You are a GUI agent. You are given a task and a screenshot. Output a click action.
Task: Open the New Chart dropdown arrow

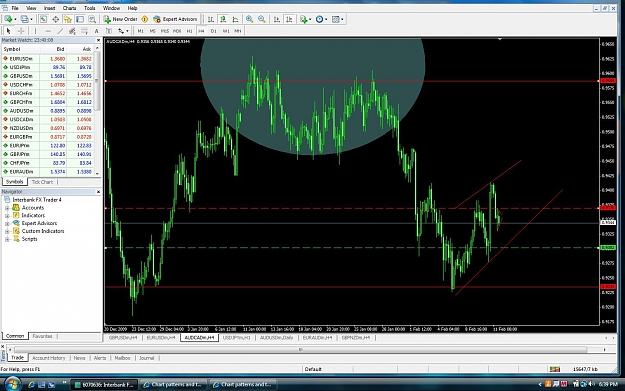(15, 19)
